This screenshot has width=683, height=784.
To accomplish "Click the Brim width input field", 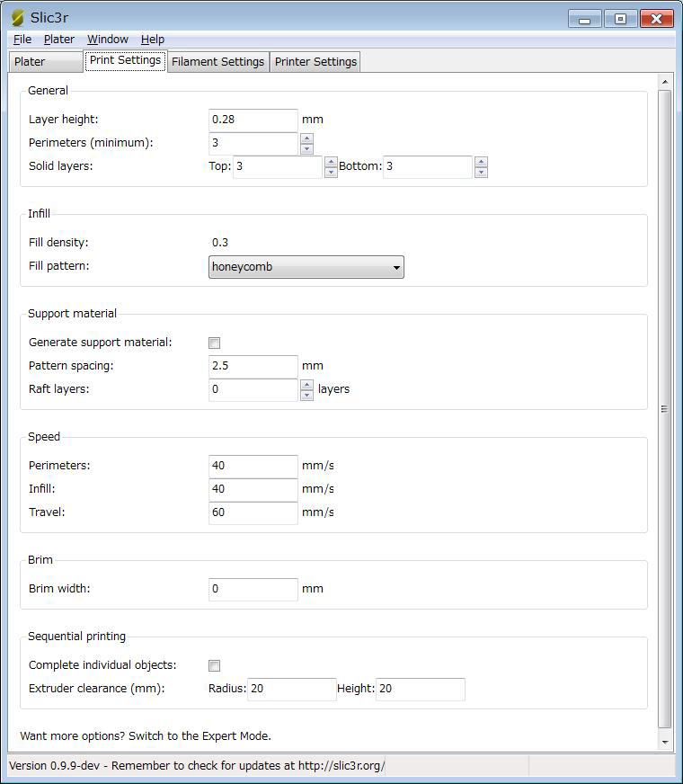I will (253, 589).
